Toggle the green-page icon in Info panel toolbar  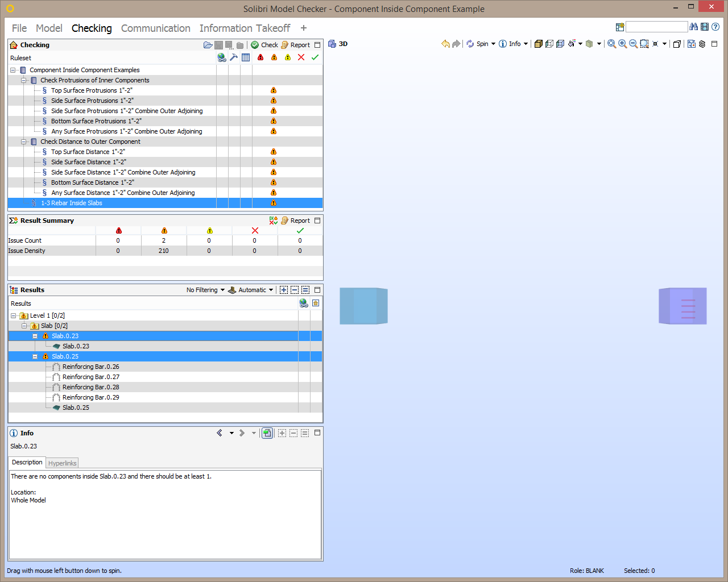[x=267, y=433]
